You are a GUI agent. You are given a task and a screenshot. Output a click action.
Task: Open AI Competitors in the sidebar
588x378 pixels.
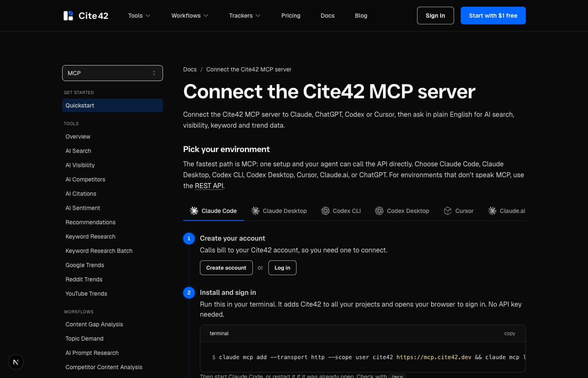click(x=113, y=179)
